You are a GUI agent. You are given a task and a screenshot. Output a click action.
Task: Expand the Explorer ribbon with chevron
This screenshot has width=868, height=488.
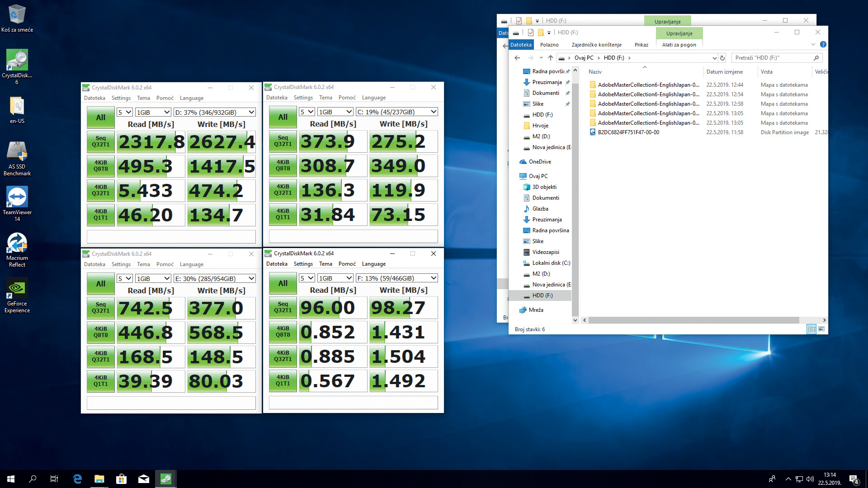[813, 45]
